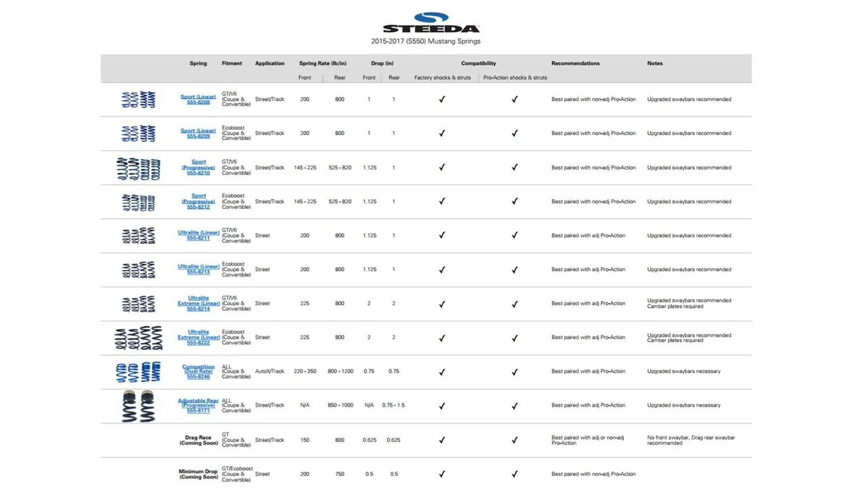
Task: Click the "0.75 - 1.5" rear drop value
Action: 393,405
